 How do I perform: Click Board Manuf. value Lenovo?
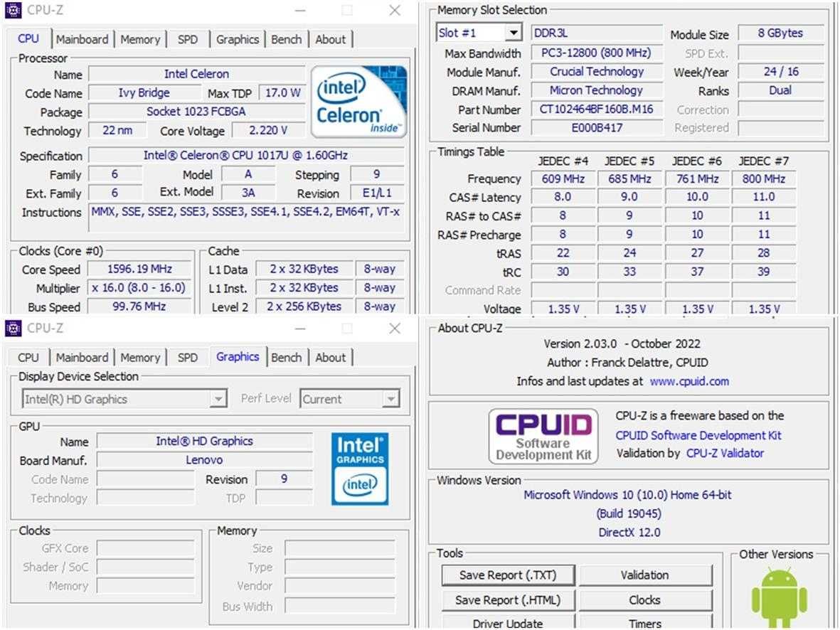(204, 459)
